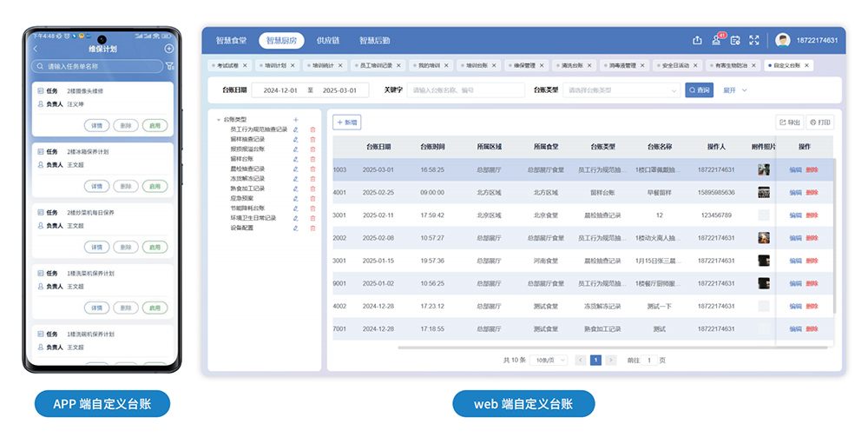Open the 供应链 module
Viewport: 868px width, 437px height.
(328, 41)
